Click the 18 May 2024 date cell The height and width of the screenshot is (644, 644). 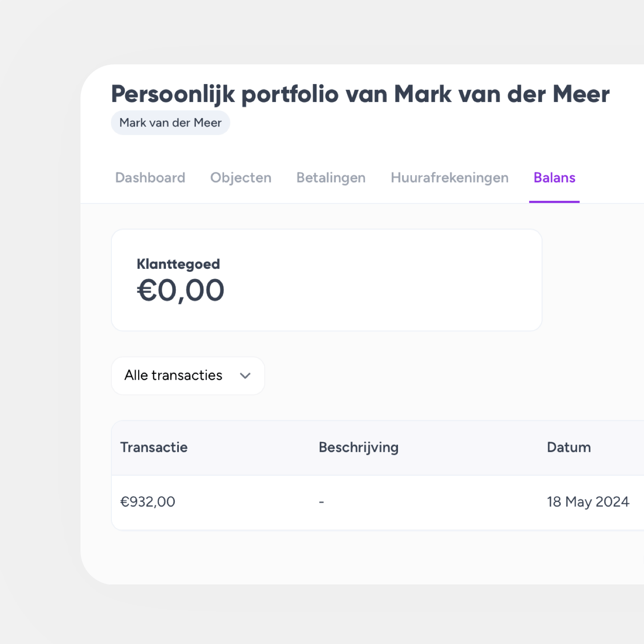click(588, 502)
